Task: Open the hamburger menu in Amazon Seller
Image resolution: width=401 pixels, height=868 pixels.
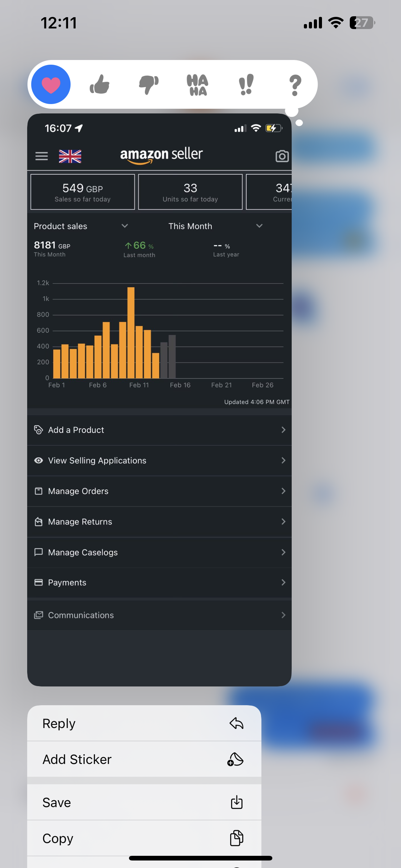Action: (42, 156)
